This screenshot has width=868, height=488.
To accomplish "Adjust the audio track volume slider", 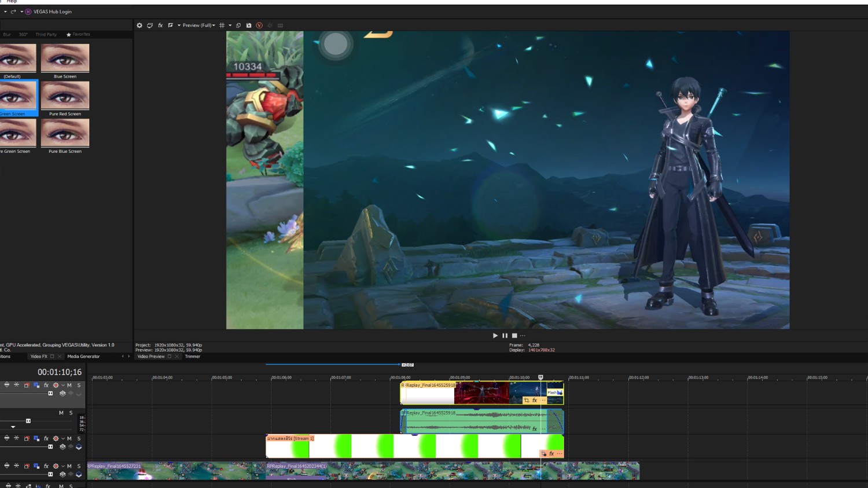I will 28,421.
